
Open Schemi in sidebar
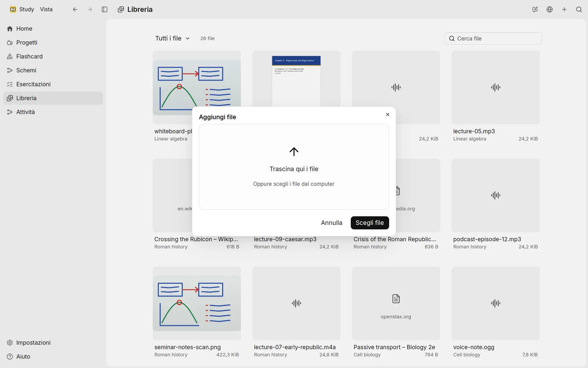53,70
